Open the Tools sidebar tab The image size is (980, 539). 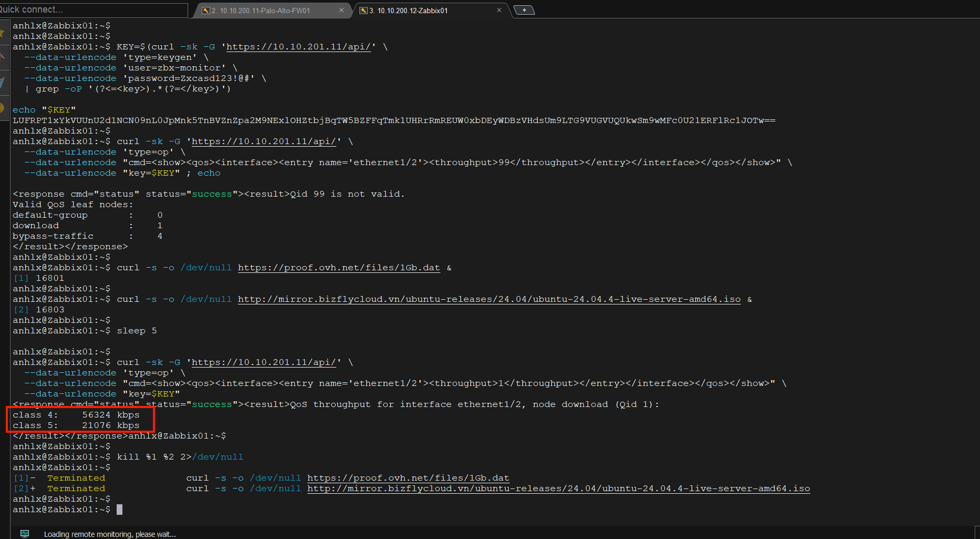[3, 57]
